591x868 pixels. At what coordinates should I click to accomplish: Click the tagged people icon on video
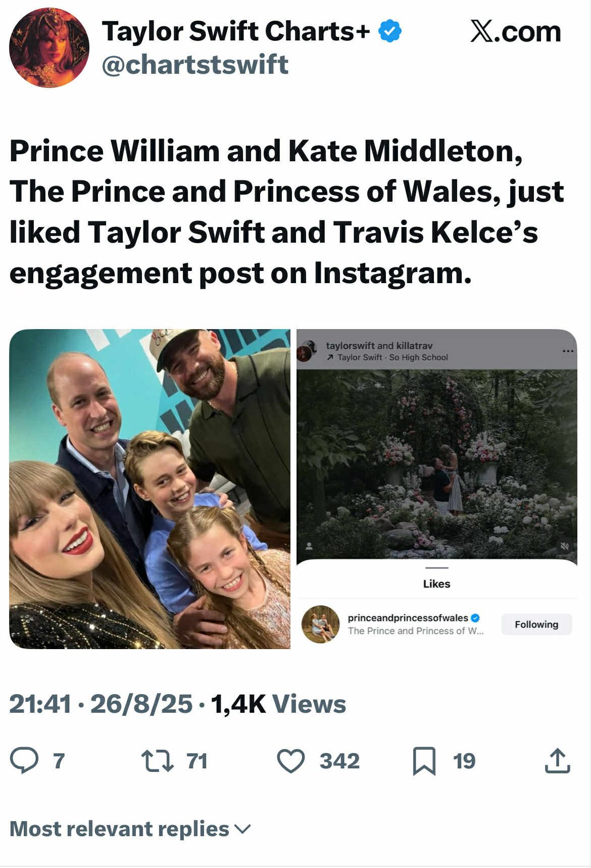(x=309, y=546)
